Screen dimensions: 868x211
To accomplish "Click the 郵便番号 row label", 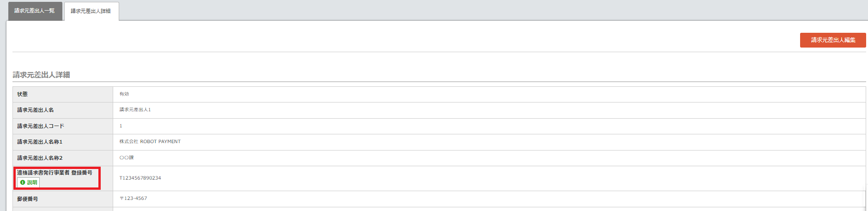I will pyautogui.click(x=28, y=199).
